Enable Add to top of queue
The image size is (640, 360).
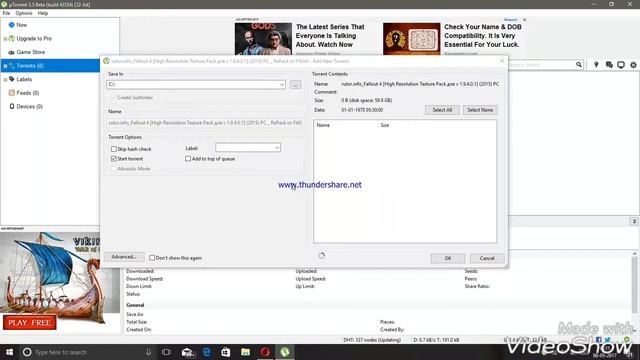[x=188, y=159]
